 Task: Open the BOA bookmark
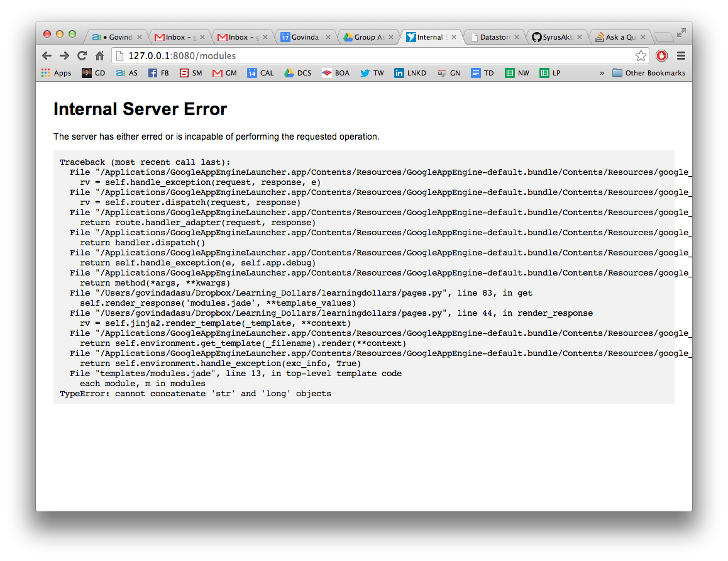click(x=336, y=73)
